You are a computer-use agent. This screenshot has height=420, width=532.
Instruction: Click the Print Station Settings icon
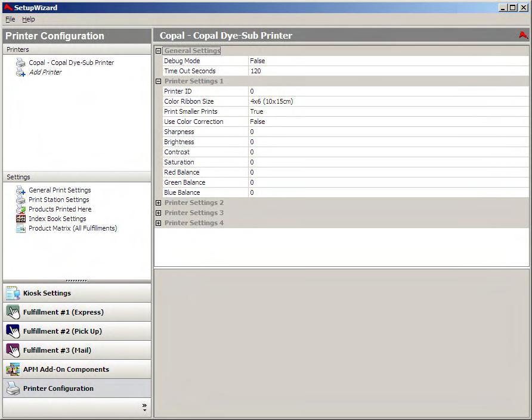point(21,200)
